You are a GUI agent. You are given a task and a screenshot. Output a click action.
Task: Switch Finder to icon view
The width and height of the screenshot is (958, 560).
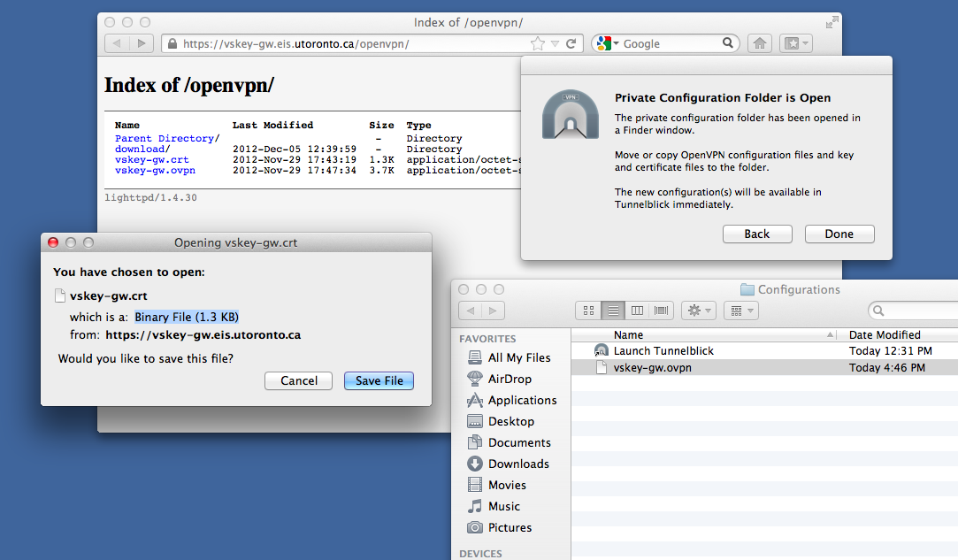coord(588,311)
